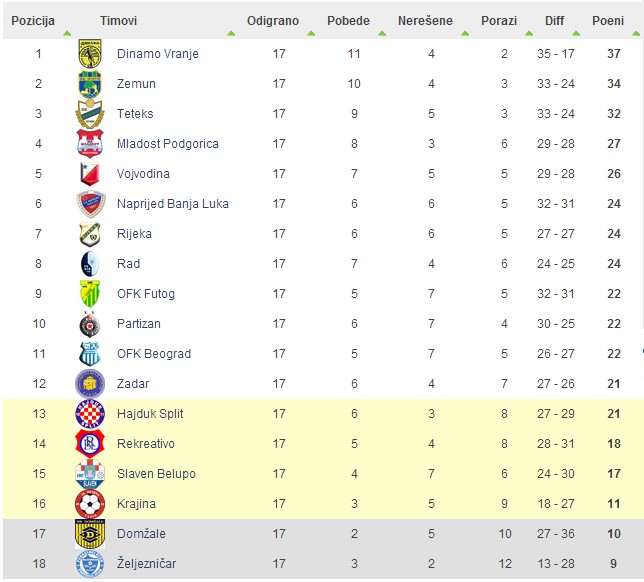Sort table by Pozicija arrow
The height and width of the screenshot is (582, 644).
click(67, 34)
